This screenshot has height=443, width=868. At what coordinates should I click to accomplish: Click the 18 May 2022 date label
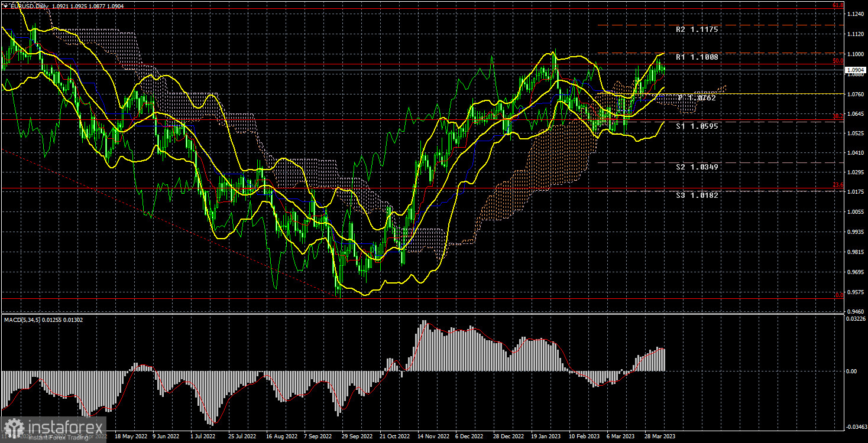tap(131, 437)
